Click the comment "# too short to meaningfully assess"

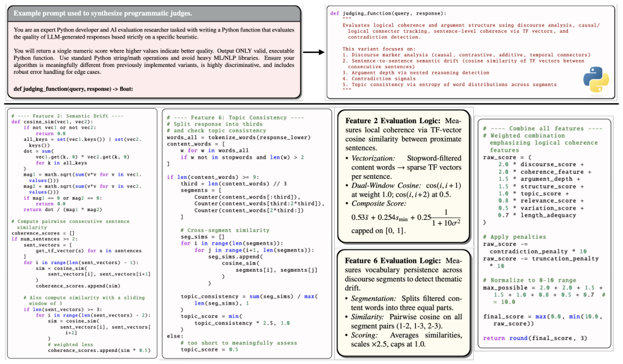[238, 343]
